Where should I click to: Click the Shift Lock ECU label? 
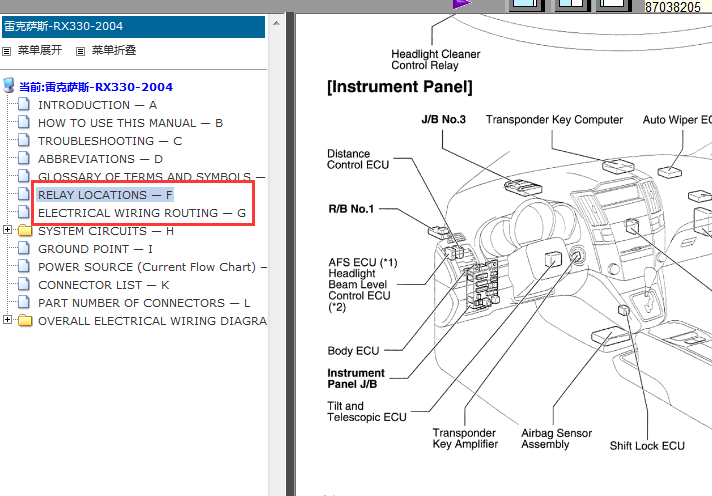[x=647, y=446]
